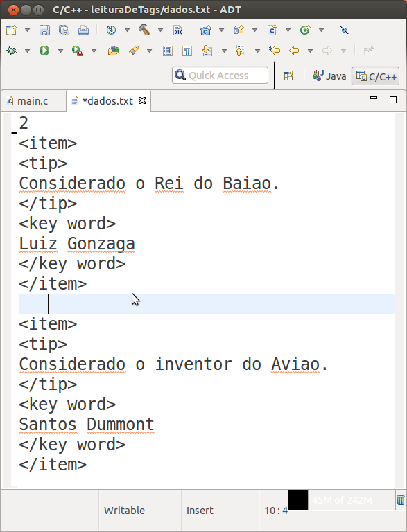Toggle Skip All Breakpoints icon

click(344, 30)
